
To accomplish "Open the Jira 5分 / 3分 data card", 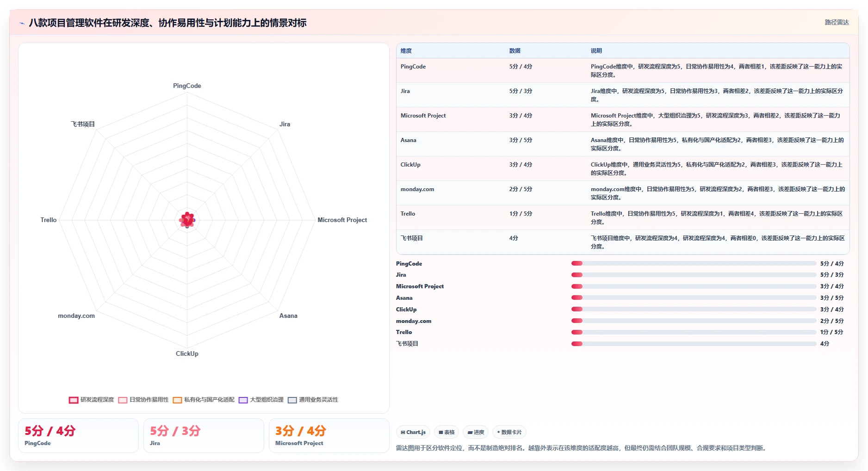I will point(204,435).
